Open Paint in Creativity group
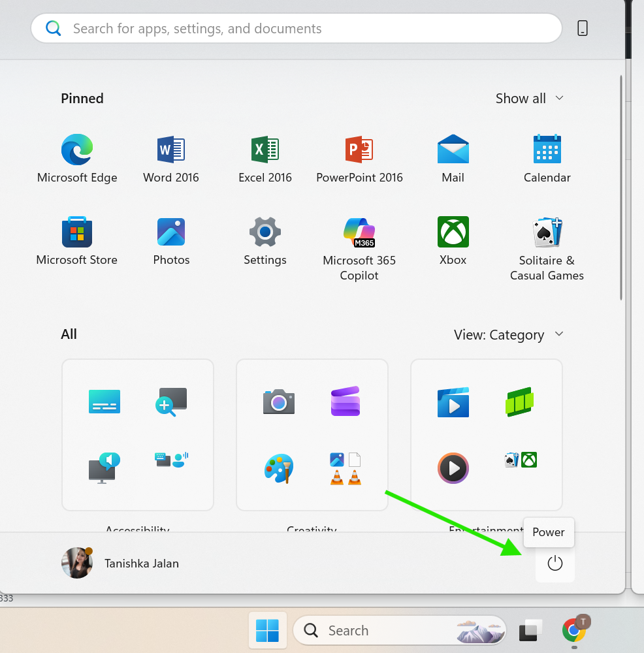This screenshot has width=644, height=653. pyautogui.click(x=279, y=468)
